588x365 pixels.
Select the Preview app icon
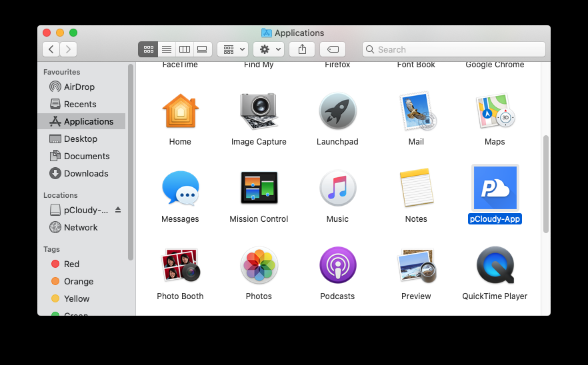click(417, 265)
